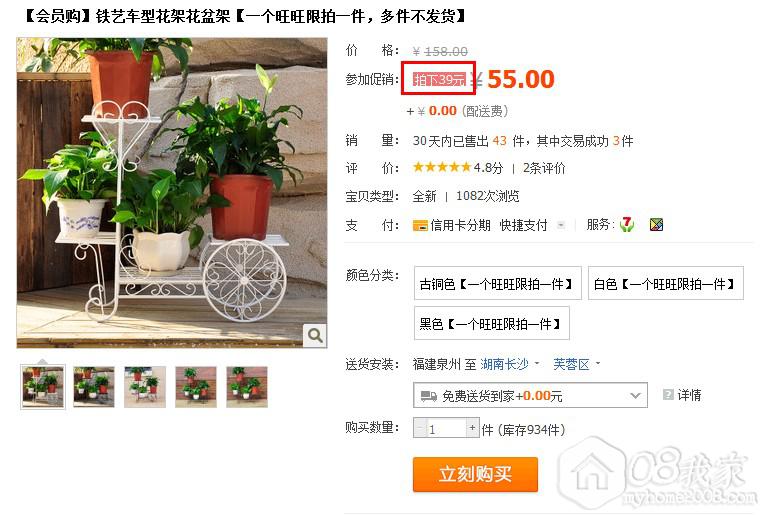764x515 pixels.
Task: Click the purchase quantity input field
Action: point(446,428)
